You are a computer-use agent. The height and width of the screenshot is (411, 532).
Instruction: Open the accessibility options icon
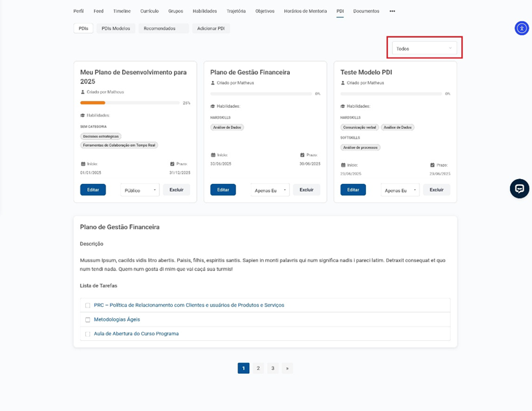coord(521,28)
